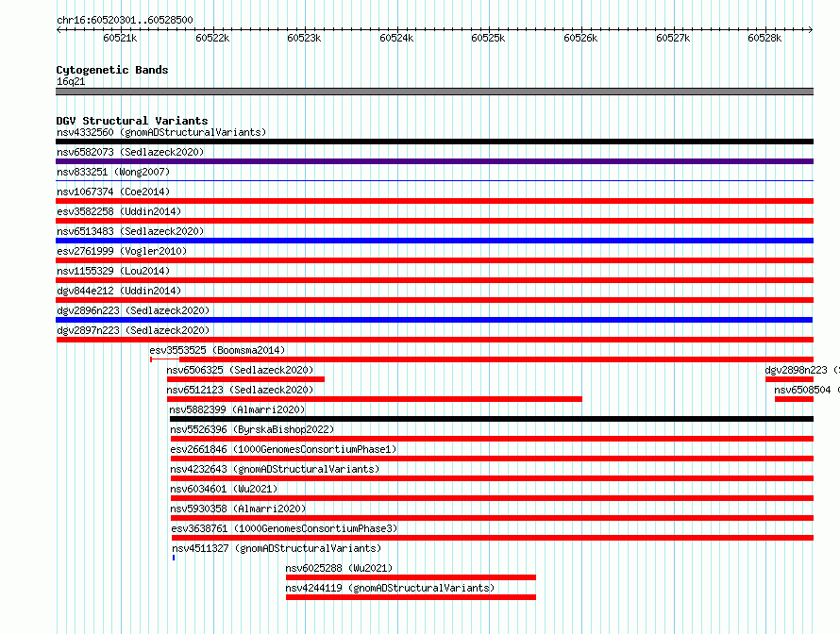Select the esv3582258 (Uddin2014) label
840x634 pixels.
(119, 211)
